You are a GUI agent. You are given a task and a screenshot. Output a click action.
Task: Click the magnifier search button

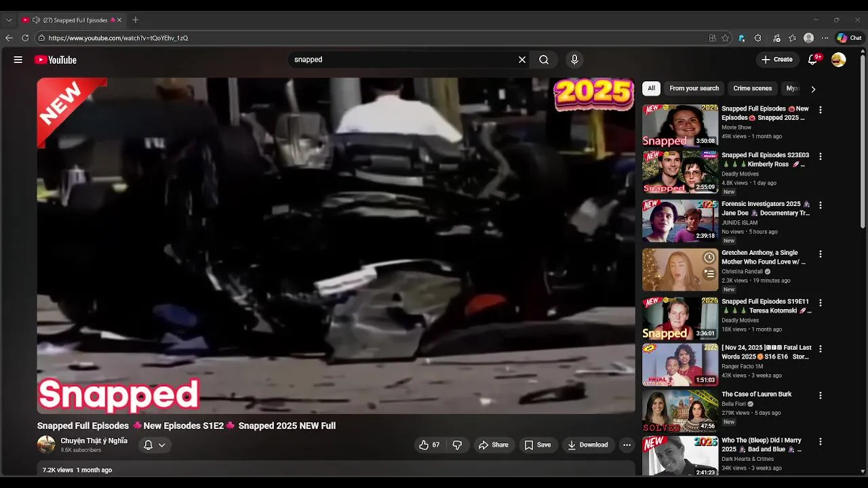tap(544, 60)
